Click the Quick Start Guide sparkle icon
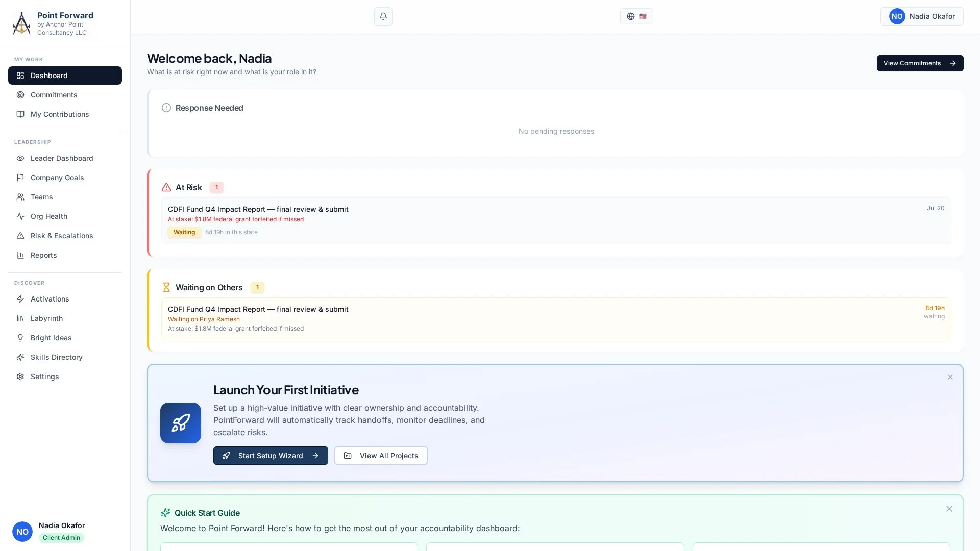980x551 pixels. click(x=165, y=513)
